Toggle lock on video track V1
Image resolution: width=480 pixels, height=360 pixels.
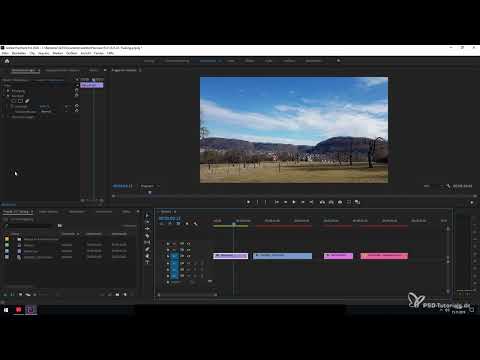tap(168, 256)
